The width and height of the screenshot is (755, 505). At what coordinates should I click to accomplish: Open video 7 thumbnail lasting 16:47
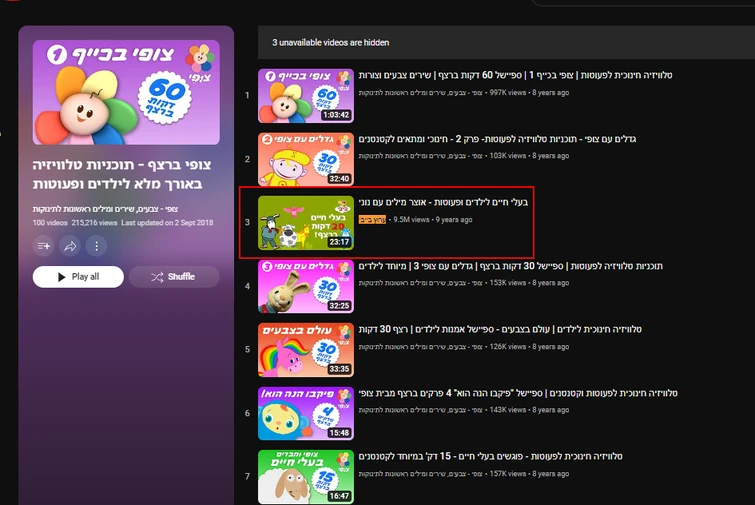[x=306, y=477]
